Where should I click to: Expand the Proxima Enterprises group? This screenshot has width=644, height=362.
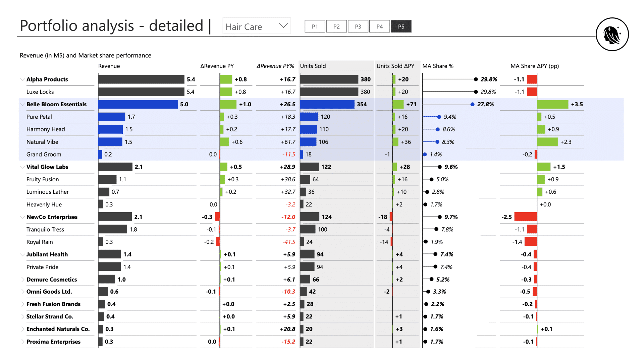(22, 342)
